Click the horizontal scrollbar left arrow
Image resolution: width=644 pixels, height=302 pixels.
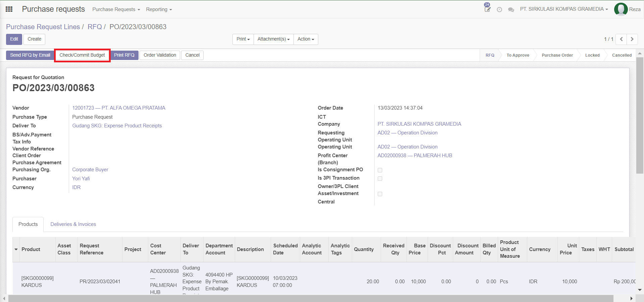[4, 298]
